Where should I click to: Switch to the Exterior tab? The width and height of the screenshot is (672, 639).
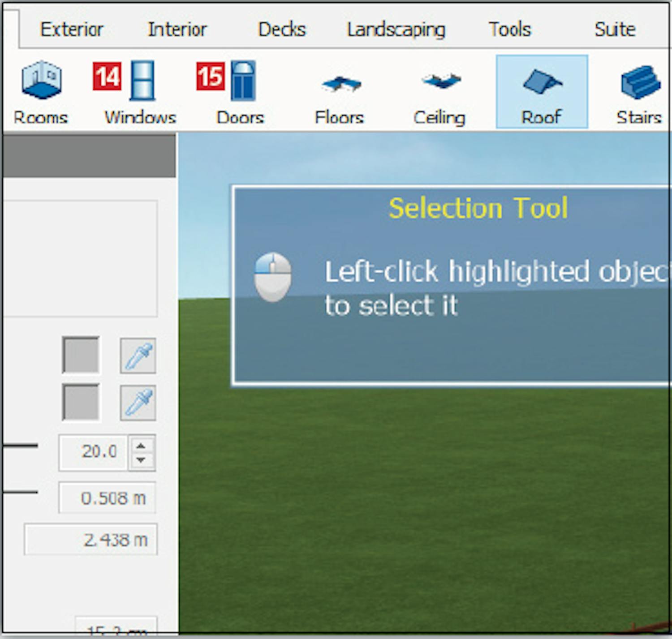(72, 30)
